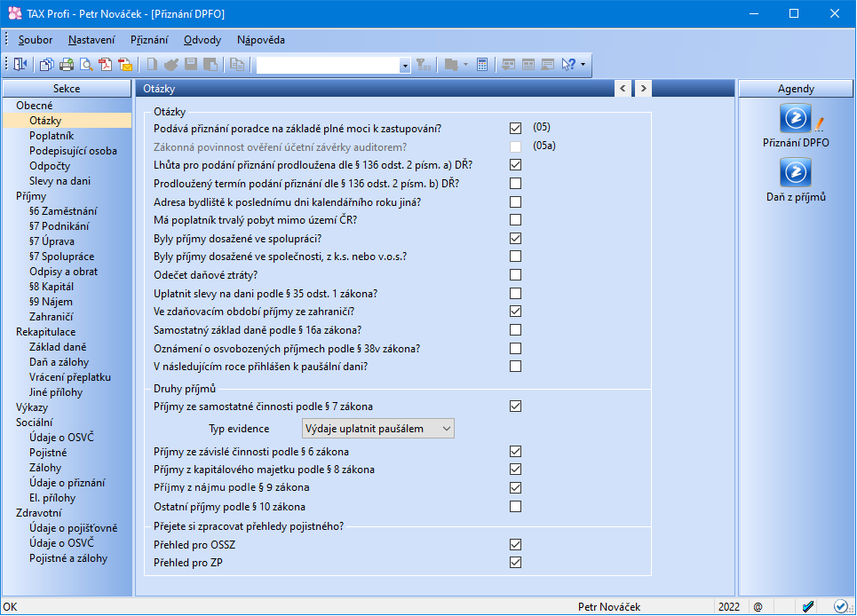Uncheck 'Podává přiznání poradce' checkbox

tap(515, 129)
